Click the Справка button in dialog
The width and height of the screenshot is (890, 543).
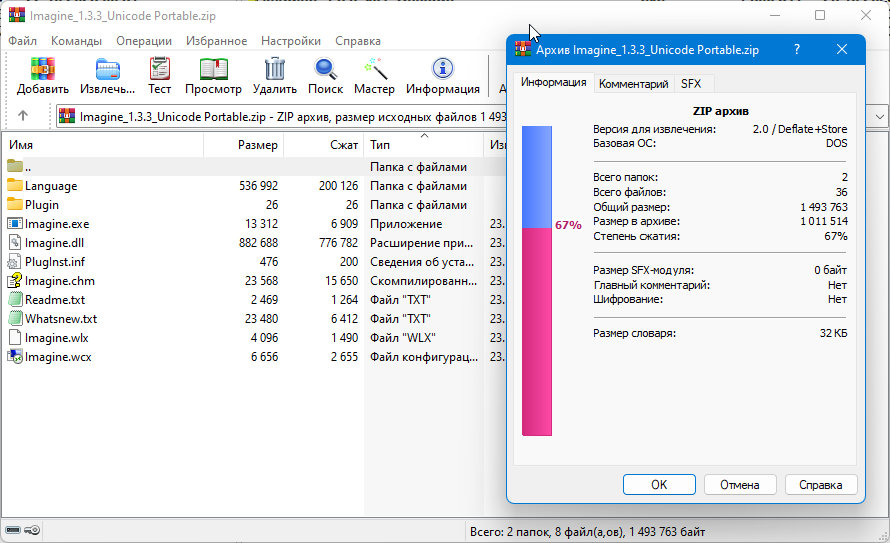(821, 485)
